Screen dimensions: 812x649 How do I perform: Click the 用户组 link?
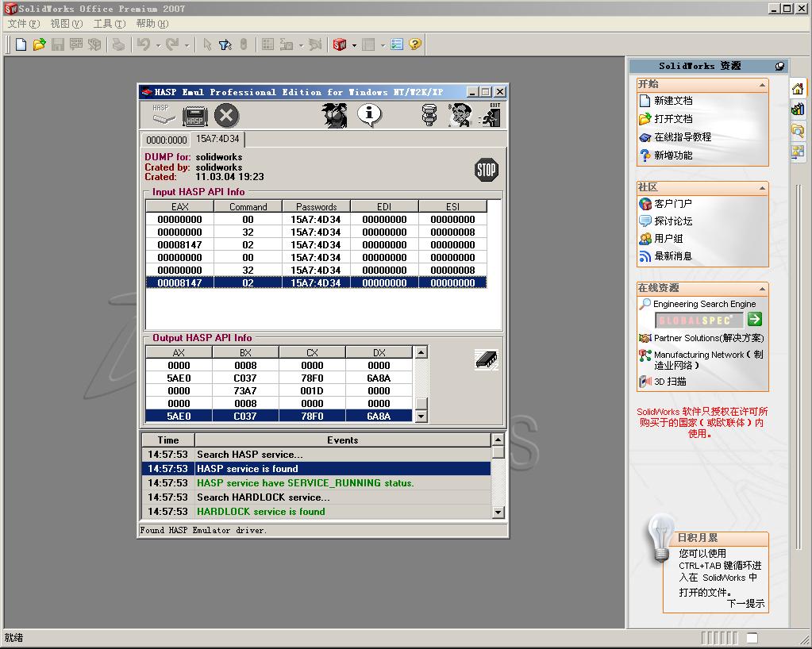(668, 239)
